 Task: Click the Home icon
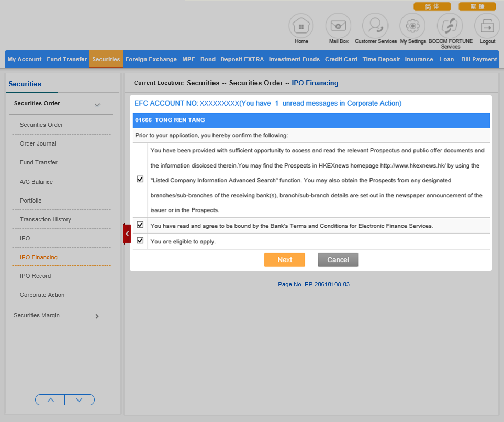[301, 26]
